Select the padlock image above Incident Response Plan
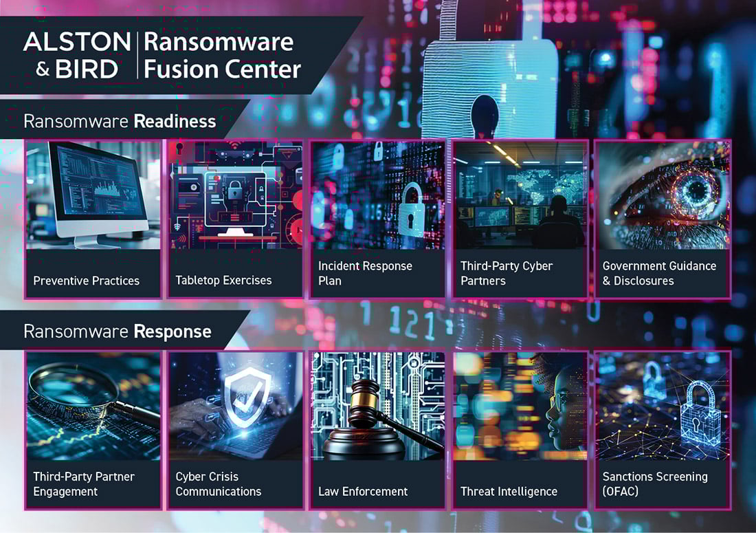This screenshot has height=533, width=756. pos(377,195)
